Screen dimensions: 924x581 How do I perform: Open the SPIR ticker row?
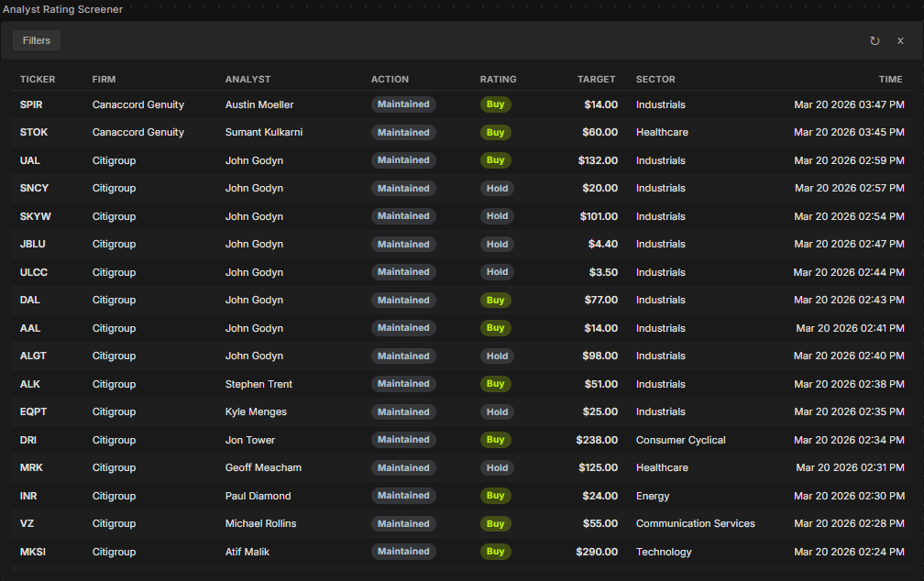(31, 104)
